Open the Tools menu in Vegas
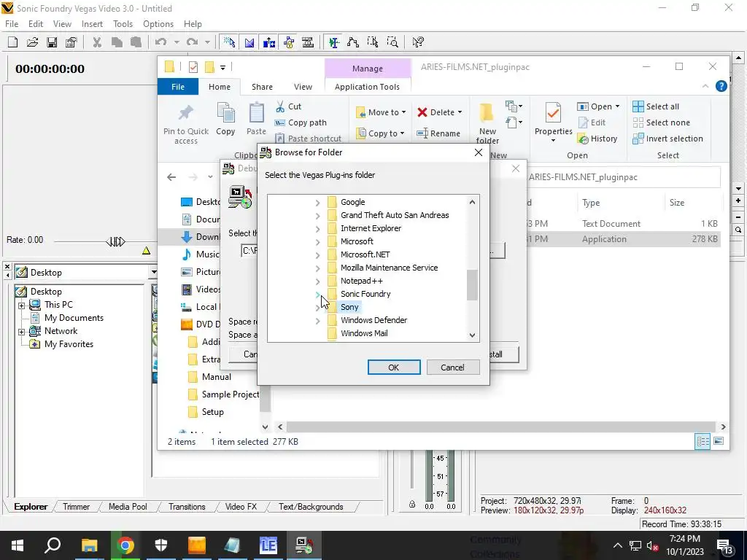 coord(123,24)
